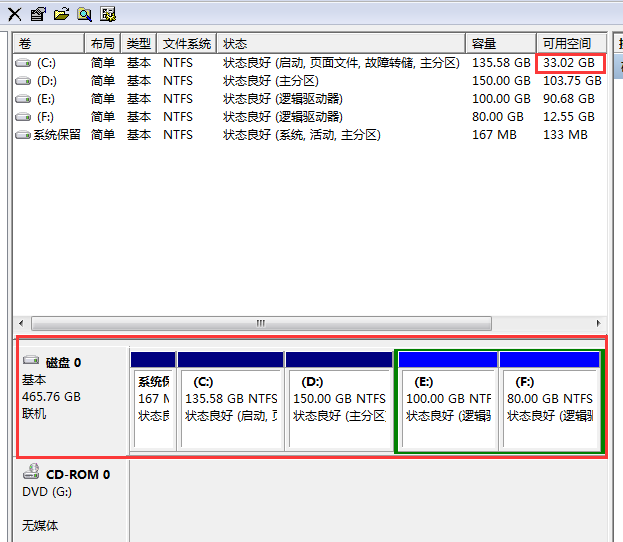Select the CD-ROM 0 drive icon
The width and height of the screenshot is (623, 542).
point(31,474)
